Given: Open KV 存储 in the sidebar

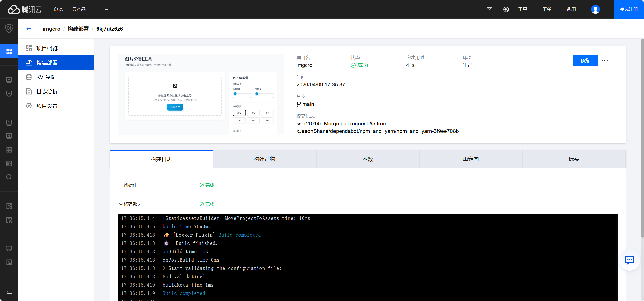Looking at the screenshot, I should [x=46, y=77].
